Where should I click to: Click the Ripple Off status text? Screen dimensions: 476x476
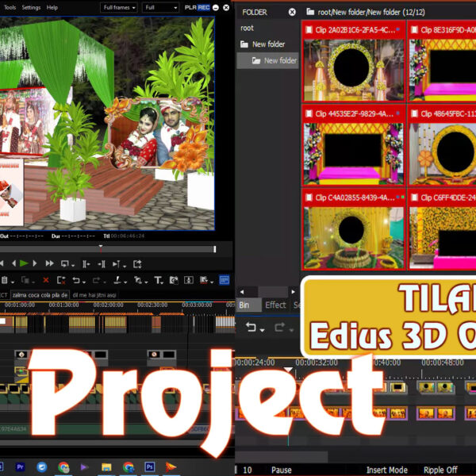click(x=440, y=470)
